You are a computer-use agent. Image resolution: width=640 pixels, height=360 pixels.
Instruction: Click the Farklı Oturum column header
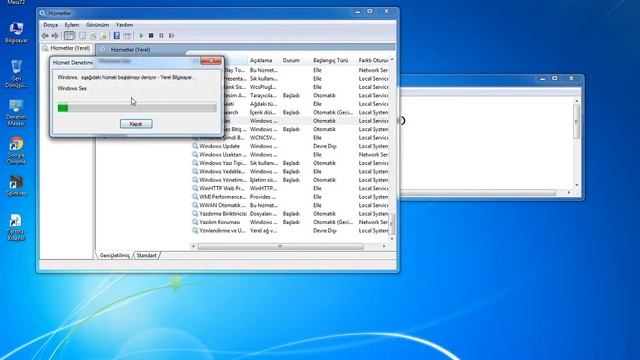pos(373,60)
